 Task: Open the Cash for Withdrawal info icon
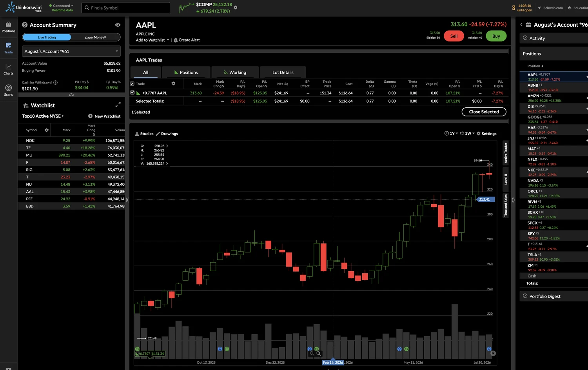[x=55, y=82]
